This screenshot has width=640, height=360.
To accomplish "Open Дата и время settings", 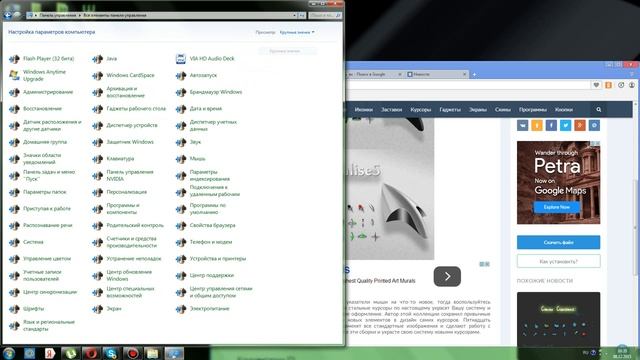I will click(199, 109).
